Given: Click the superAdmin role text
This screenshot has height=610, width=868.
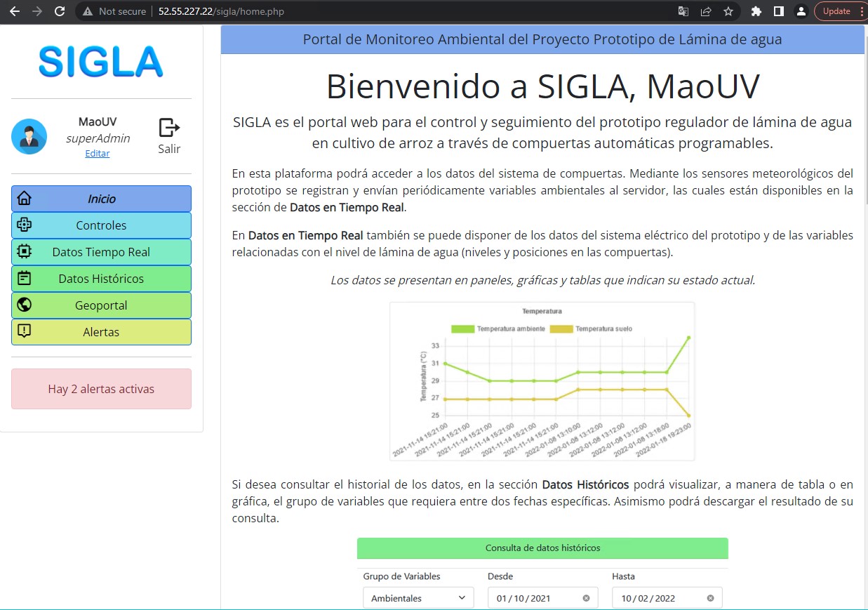Looking at the screenshot, I should click(x=98, y=138).
